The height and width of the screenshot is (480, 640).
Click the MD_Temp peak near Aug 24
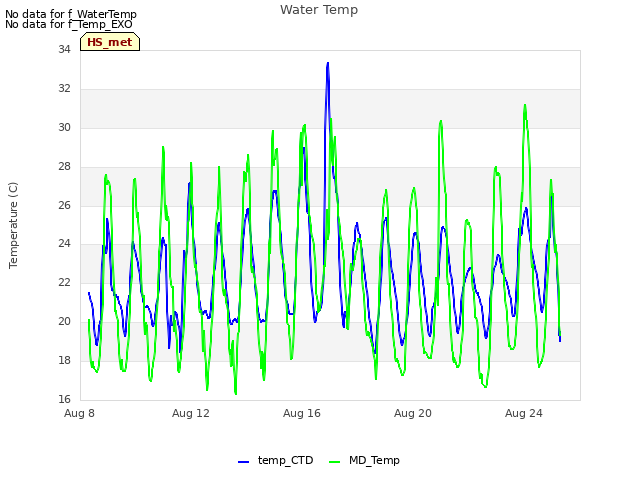click(x=525, y=106)
